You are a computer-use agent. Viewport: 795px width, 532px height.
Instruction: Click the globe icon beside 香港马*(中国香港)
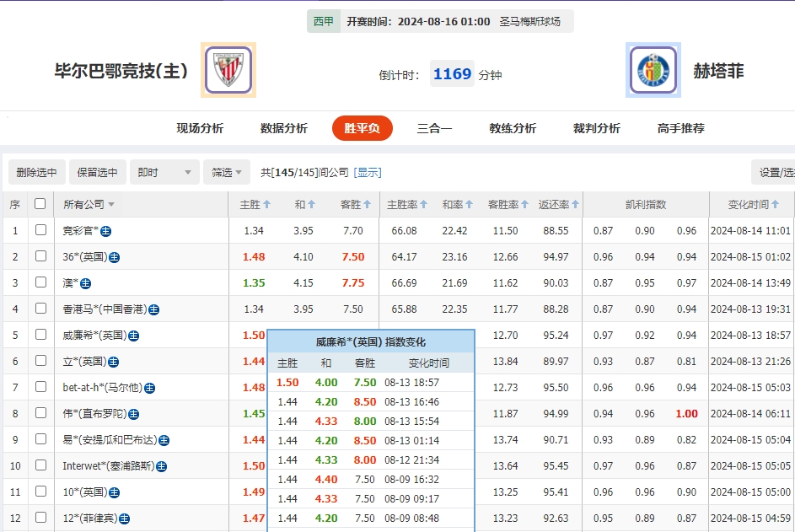(x=155, y=308)
